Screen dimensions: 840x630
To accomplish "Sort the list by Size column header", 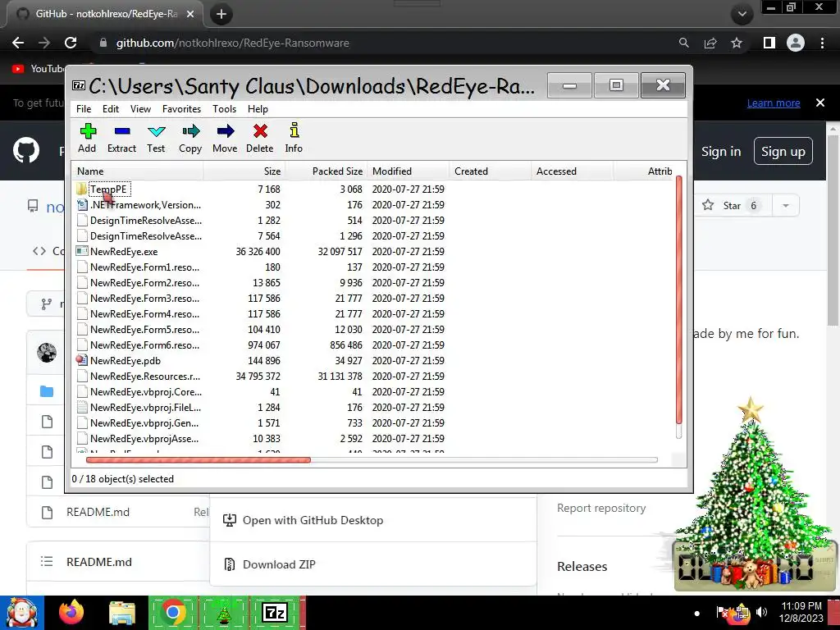I will [x=244, y=171].
